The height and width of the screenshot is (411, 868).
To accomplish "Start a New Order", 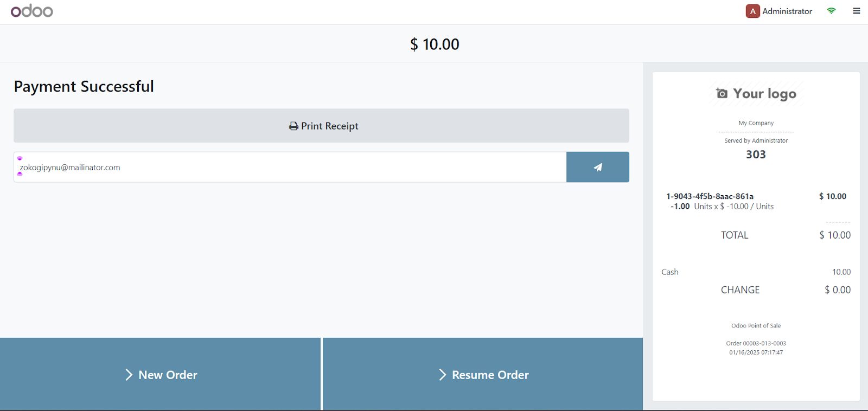I will pyautogui.click(x=161, y=374).
